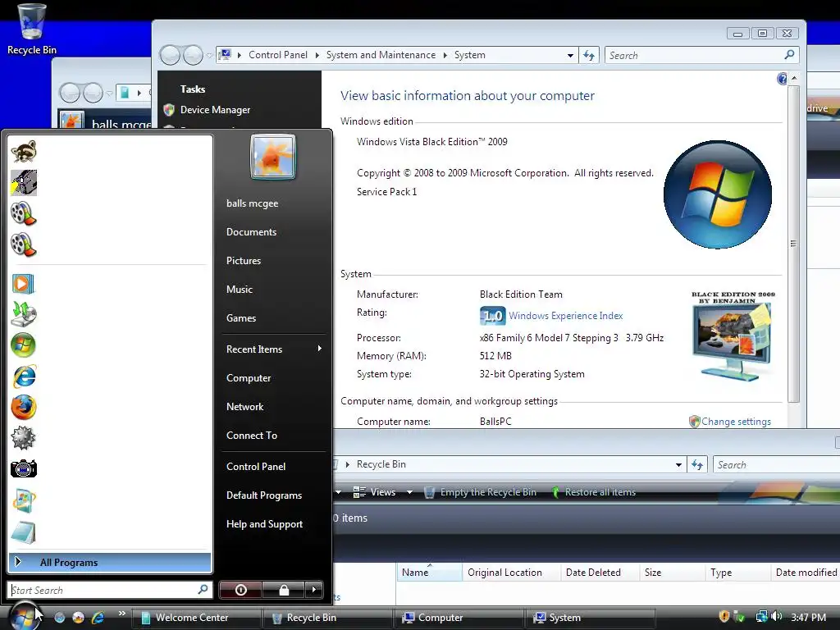Click the Recycle Bin window search box

pyautogui.click(x=776, y=464)
